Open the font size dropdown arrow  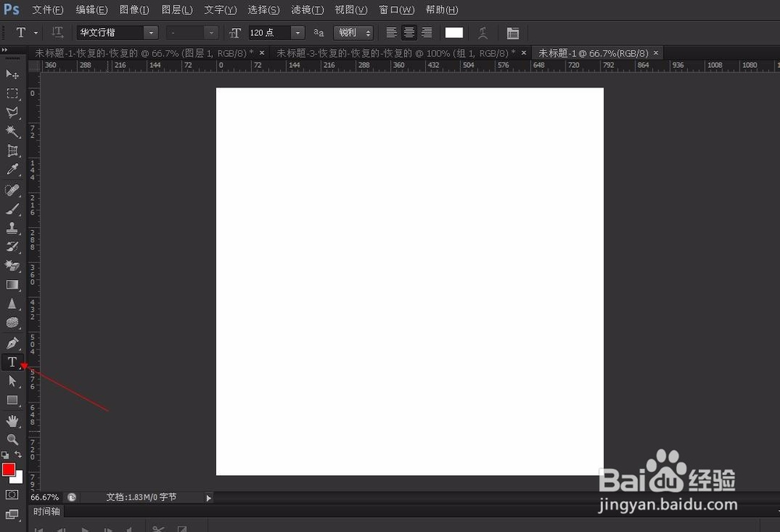click(x=297, y=33)
